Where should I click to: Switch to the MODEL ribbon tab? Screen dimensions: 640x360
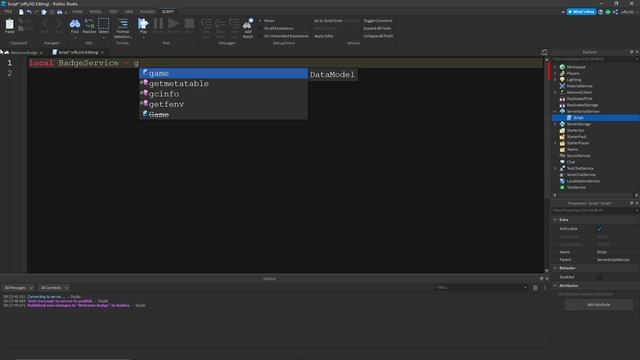tap(96, 12)
